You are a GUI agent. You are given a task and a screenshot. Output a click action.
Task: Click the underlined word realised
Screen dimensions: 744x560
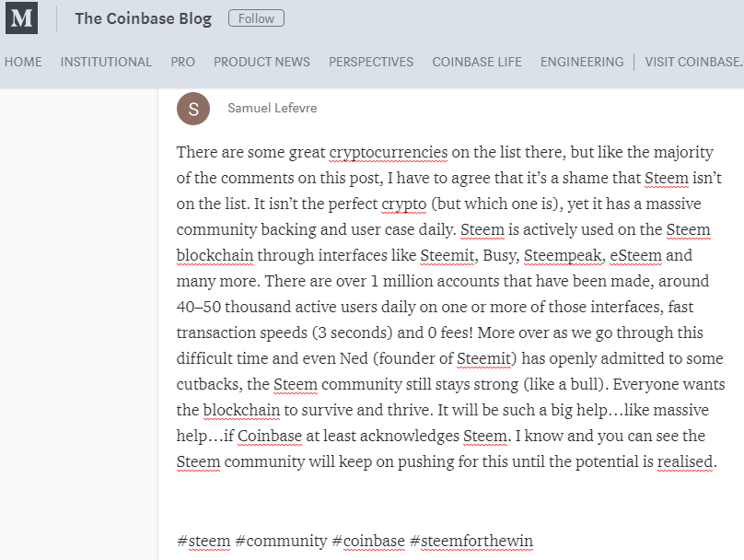[685, 461]
